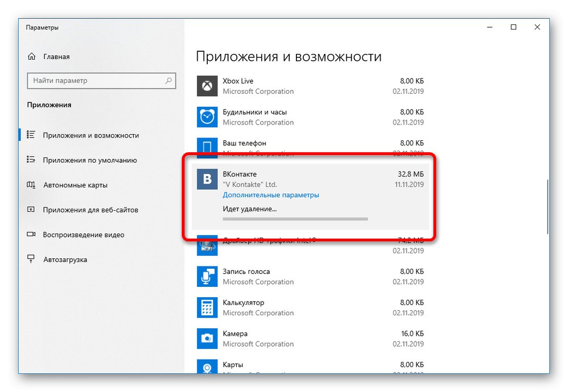Select the Ваш телефон app name
The height and width of the screenshot is (392, 568).
click(244, 143)
